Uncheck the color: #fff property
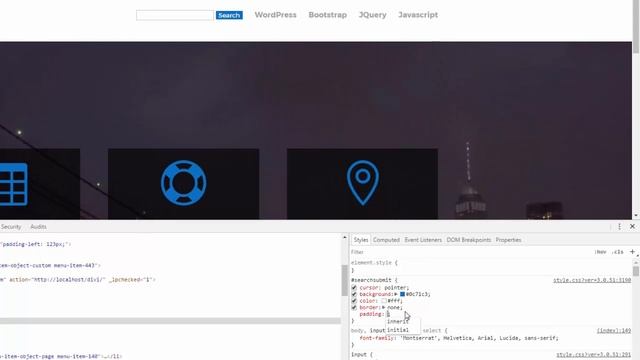This screenshot has width=640, height=360. click(x=354, y=301)
